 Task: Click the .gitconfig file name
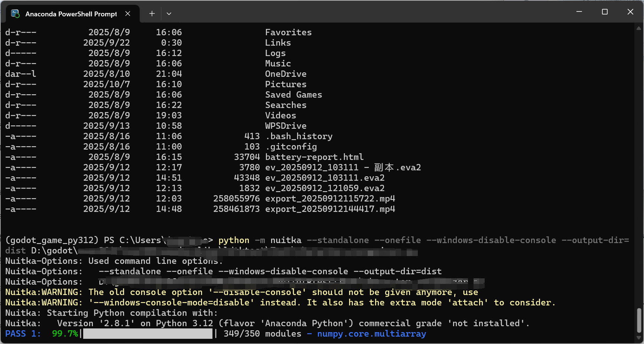(x=291, y=147)
